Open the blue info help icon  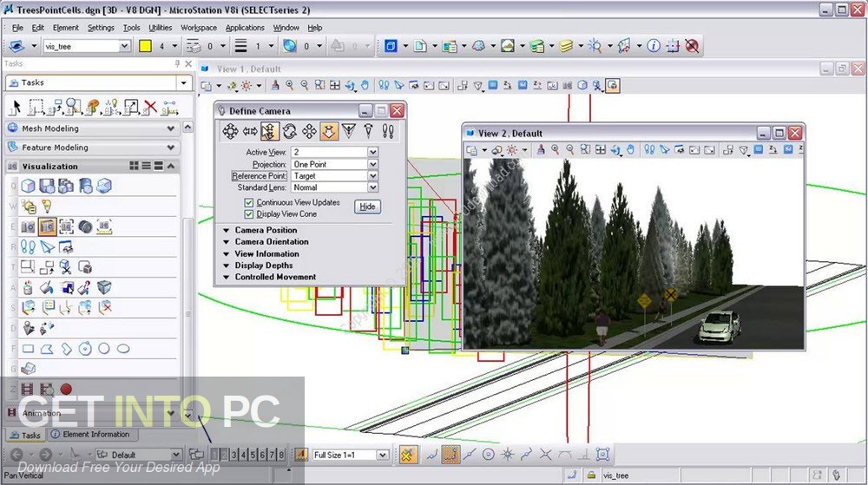pos(654,46)
